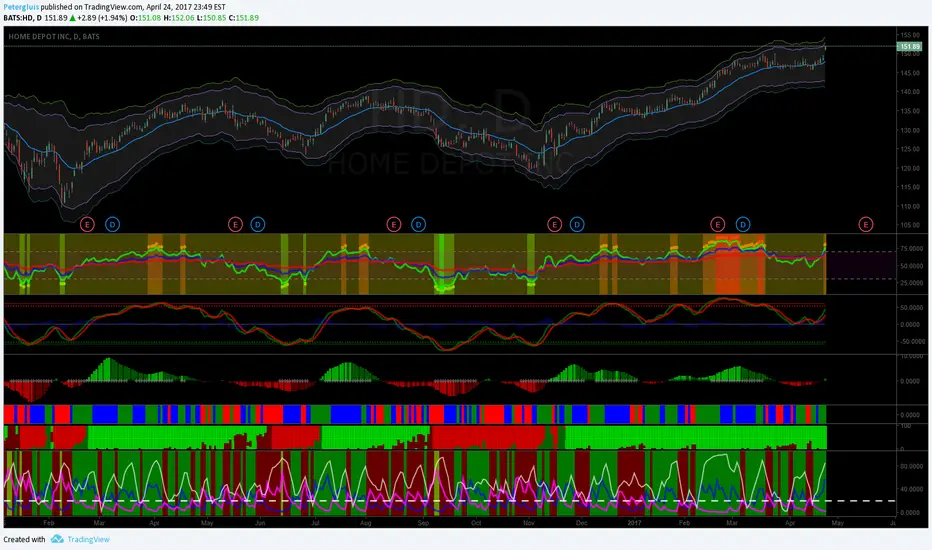Open the TradingView link in the footer
The image size is (932, 550).
(x=88, y=539)
